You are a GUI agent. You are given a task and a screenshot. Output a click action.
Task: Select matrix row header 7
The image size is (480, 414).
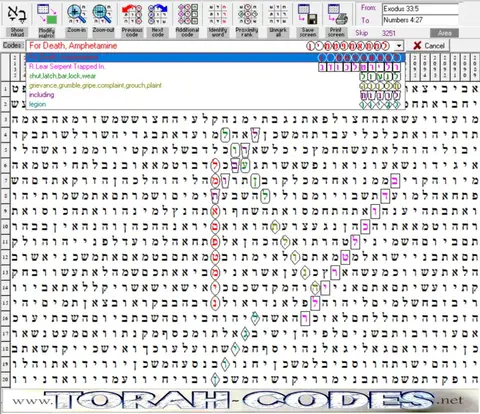[5, 181]
